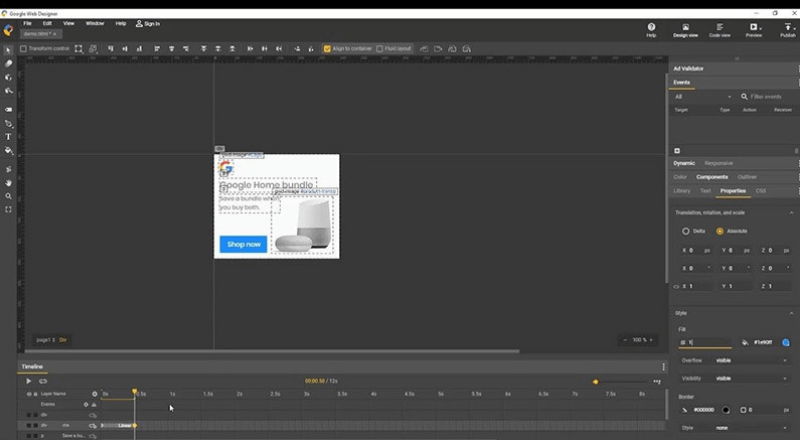
Task: Open timeline settings gear next to Layer Name
Action: pyautogui.click(x=94, y=394)
